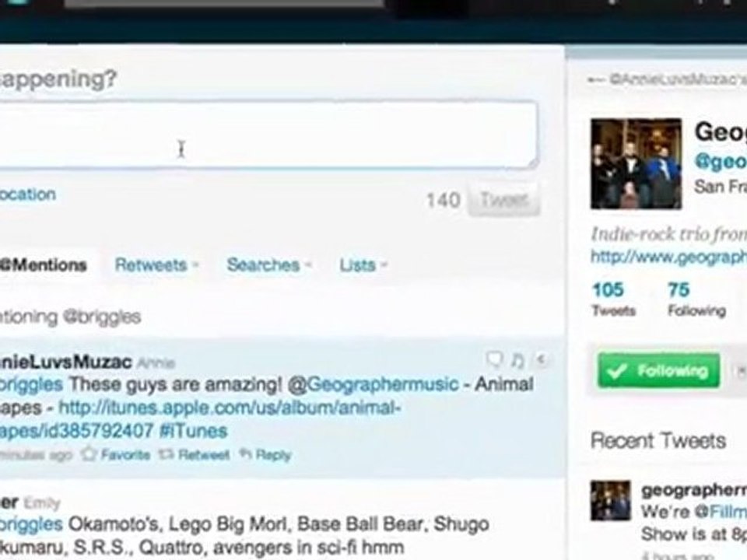View the 75 Following count
This screenshot has height=560, width=747.
click(x=696, y=299)
